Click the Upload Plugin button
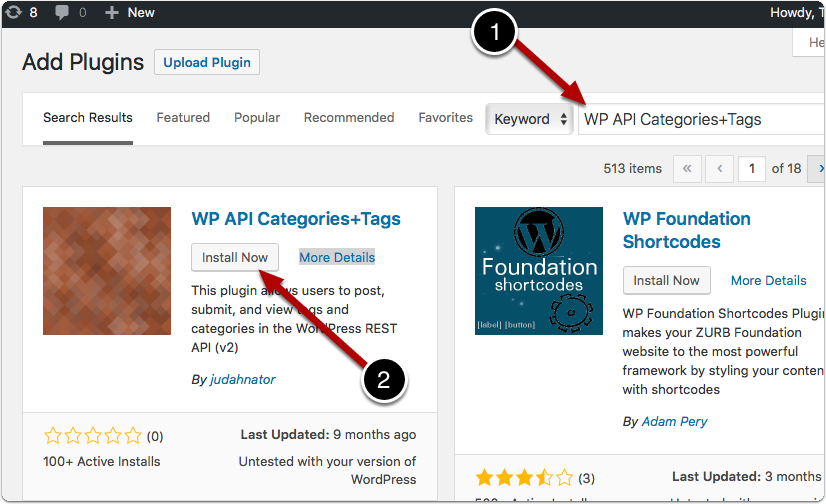Image resolution: width=826 pixels, height=504 pixels. (x=206, y=62)
